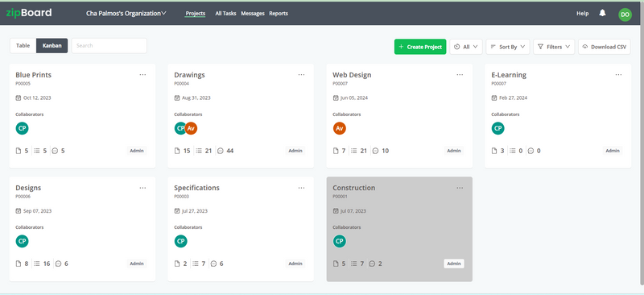
Task: Click the calendar icon on Drawings card
Action: [176, 98]
